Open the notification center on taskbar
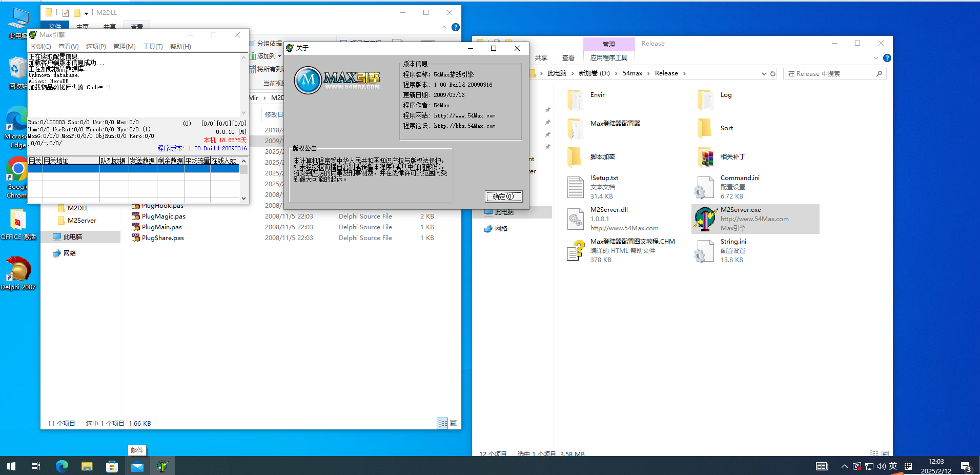Viewport: 980px width, 475px height. click(966, 466)
